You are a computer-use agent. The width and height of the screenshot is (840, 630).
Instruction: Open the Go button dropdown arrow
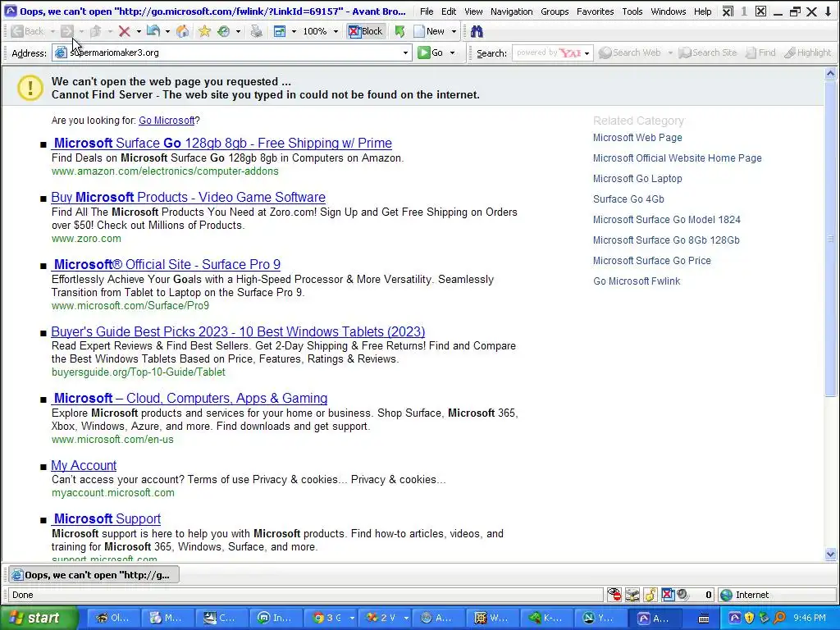point(452,52)
